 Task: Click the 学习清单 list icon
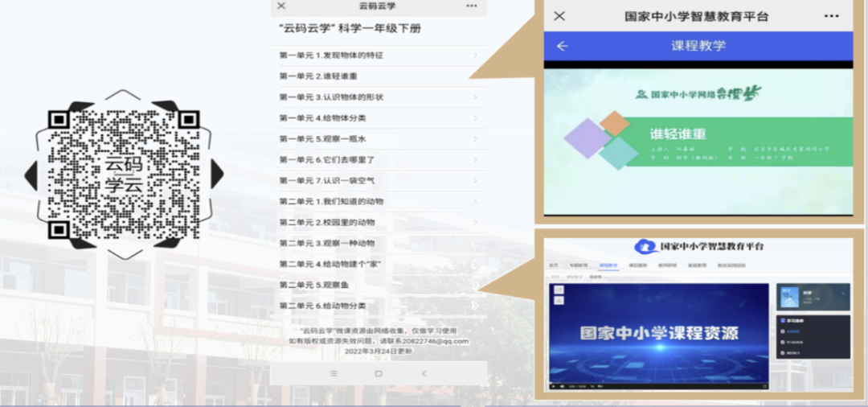[x=783, y=321]
